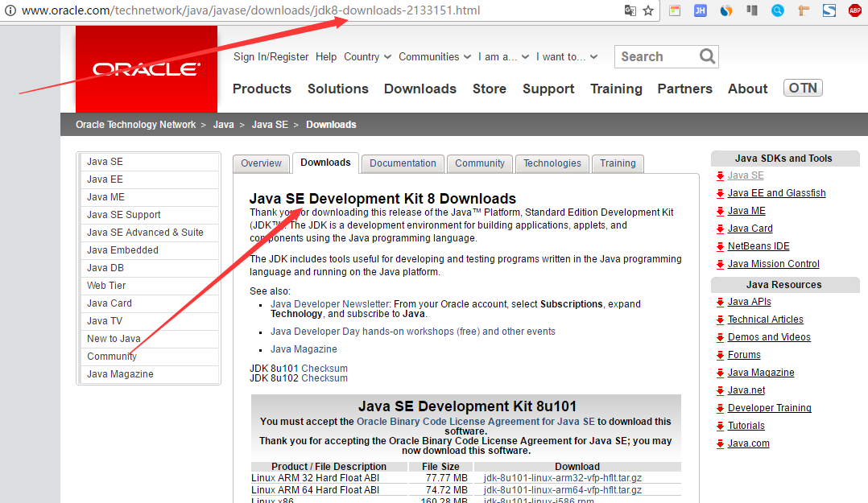
Task: Open the Support menu
Action: tap(548, 89)
